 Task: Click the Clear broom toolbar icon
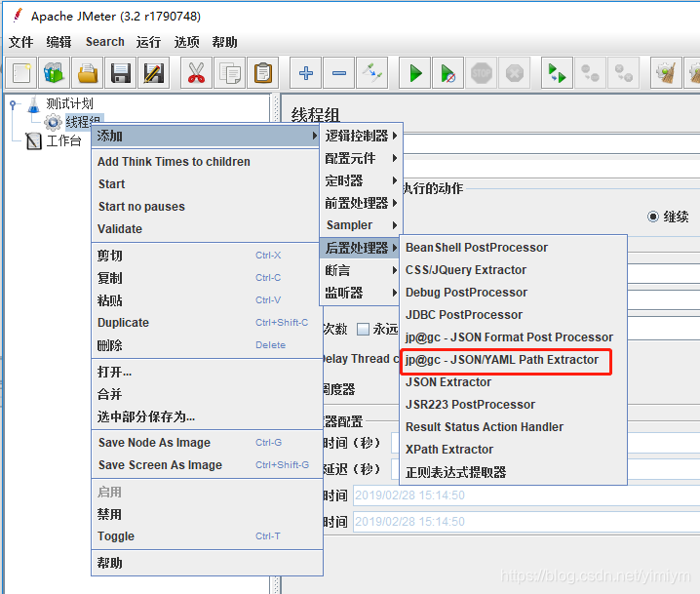[x=666, y=73]
